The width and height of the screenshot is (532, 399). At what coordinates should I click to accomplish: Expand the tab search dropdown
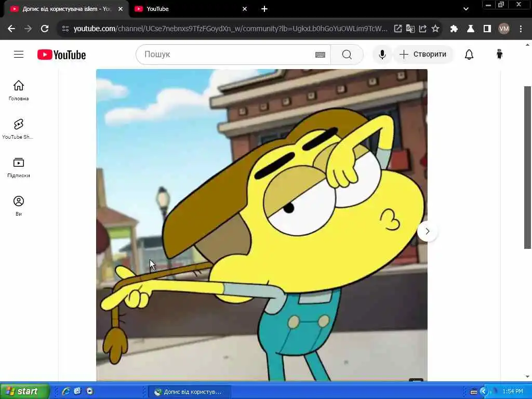pos(466,9)
